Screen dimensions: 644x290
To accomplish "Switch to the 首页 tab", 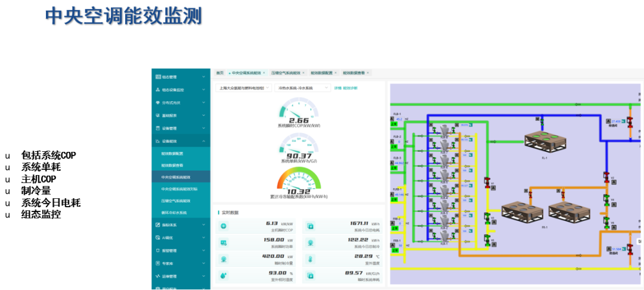I will click(x=220, y=73).
